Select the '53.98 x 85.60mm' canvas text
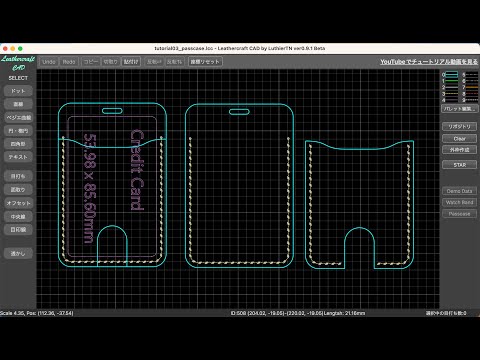Screen dimensions: 480x360 tap(90, 188)
